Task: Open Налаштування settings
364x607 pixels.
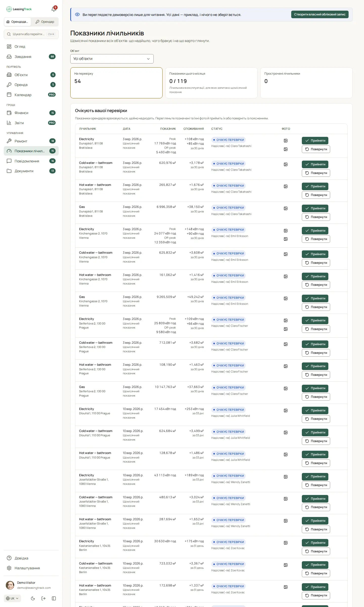Action: click(x=31, y=568)
